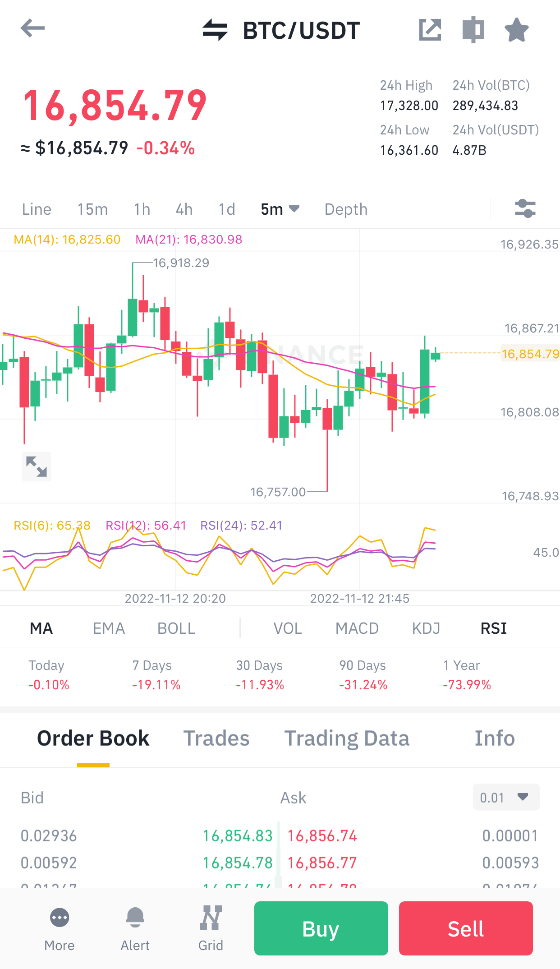
Task: Tap the green Buy button
Action: pos(321,928)
